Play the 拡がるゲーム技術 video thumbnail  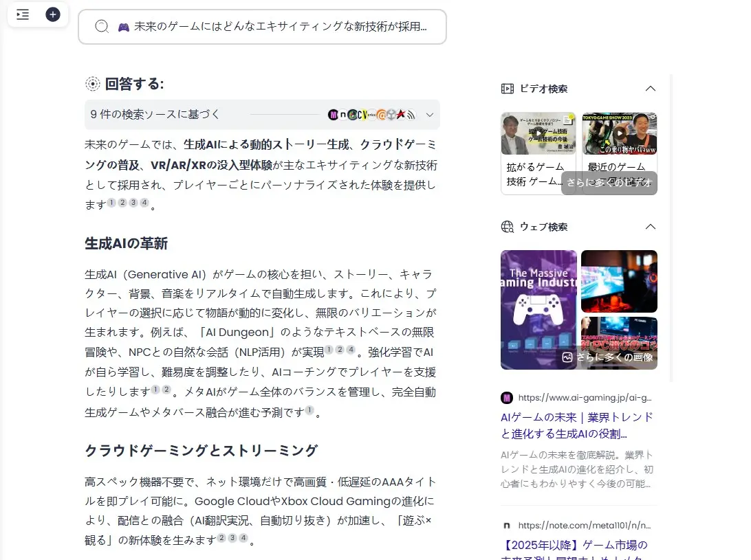coord(538,134)
